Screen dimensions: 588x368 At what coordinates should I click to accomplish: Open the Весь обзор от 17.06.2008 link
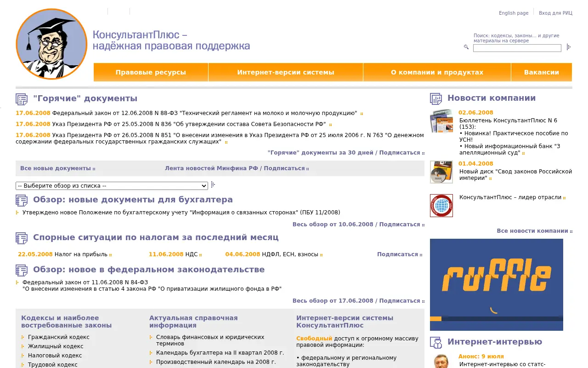333,301
